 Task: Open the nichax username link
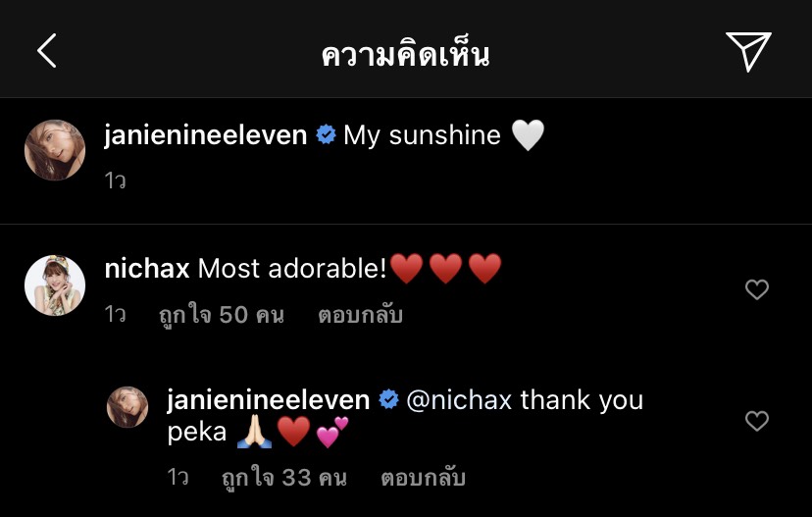[x=147, y=269]
